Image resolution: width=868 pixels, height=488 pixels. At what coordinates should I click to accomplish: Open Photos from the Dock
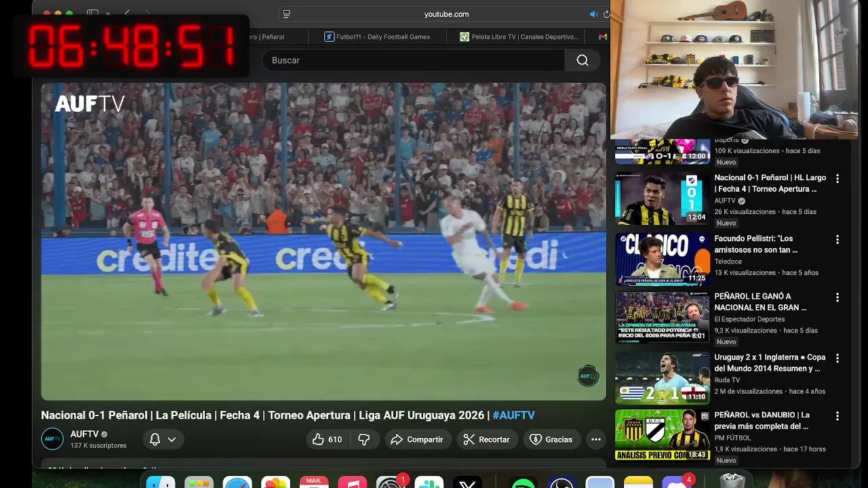click(275, 484)
